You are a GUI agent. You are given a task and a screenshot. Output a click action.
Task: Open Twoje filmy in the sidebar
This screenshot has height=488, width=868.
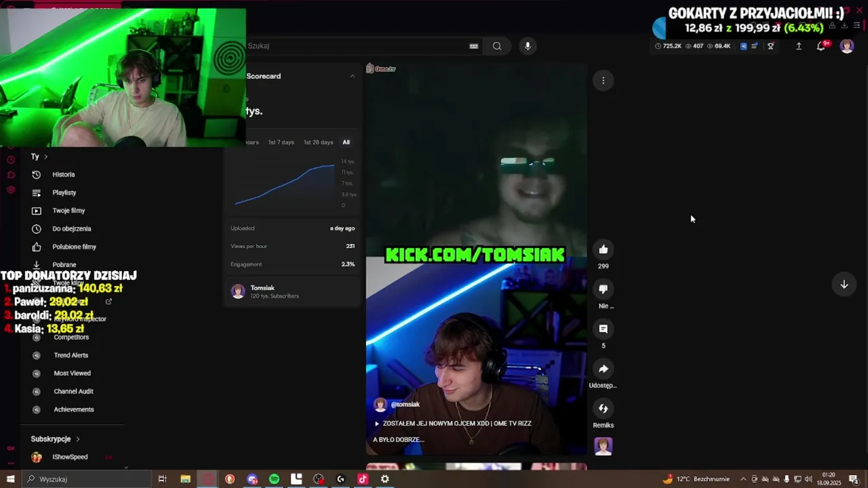[68, 211]
